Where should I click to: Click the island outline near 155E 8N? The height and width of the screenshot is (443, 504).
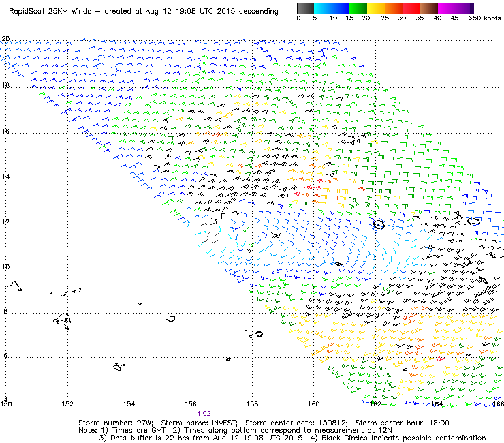[x=170, y=318]
